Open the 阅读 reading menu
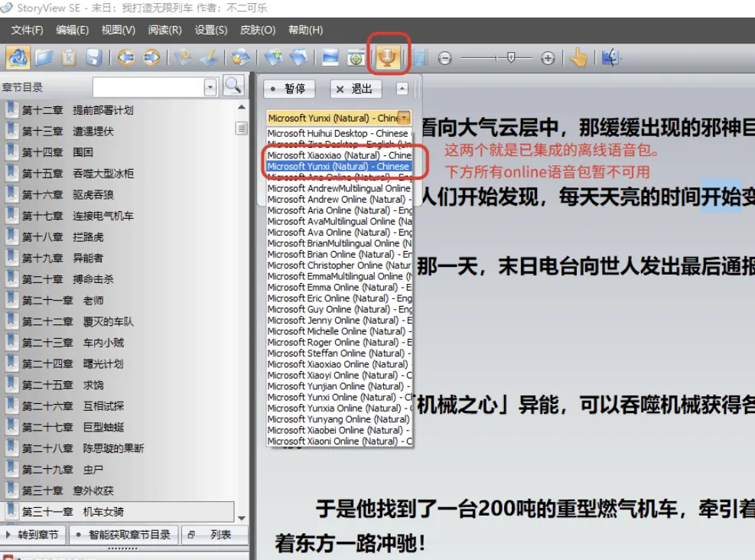755x560 pixels. tap(164, 30)
